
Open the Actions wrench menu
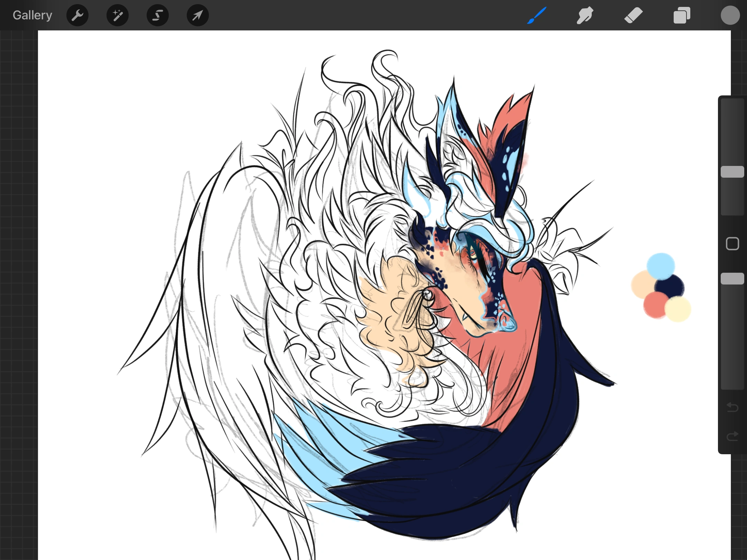coord(77,15)
